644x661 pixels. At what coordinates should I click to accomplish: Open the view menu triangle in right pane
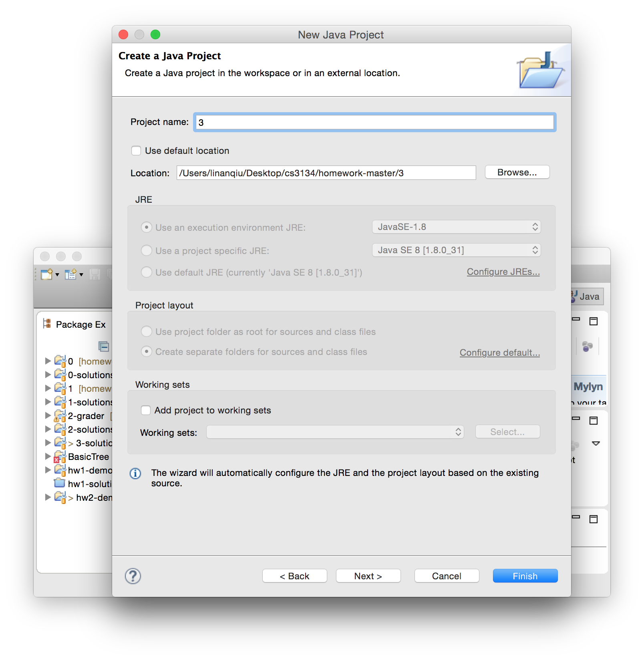[596, 443]
